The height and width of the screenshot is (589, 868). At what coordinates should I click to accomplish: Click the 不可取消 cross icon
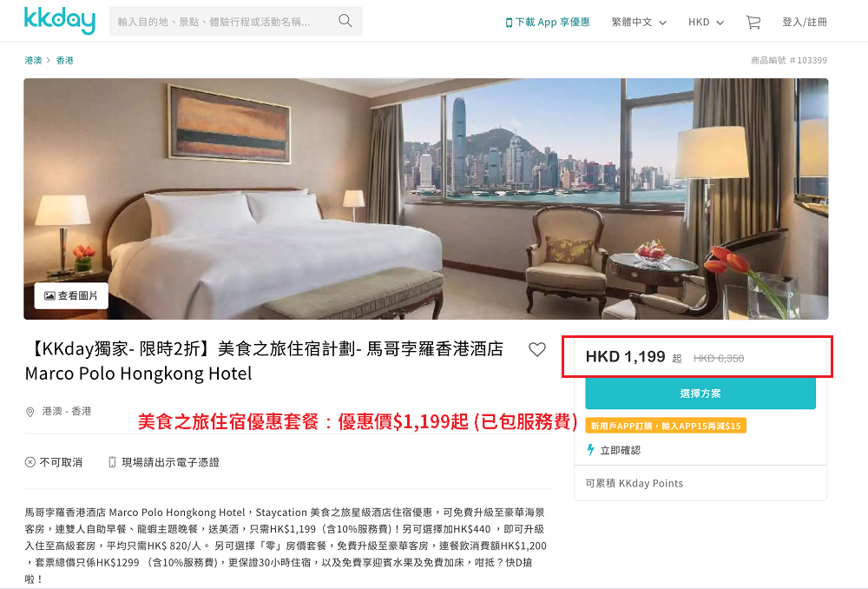[x=30, y=462]
